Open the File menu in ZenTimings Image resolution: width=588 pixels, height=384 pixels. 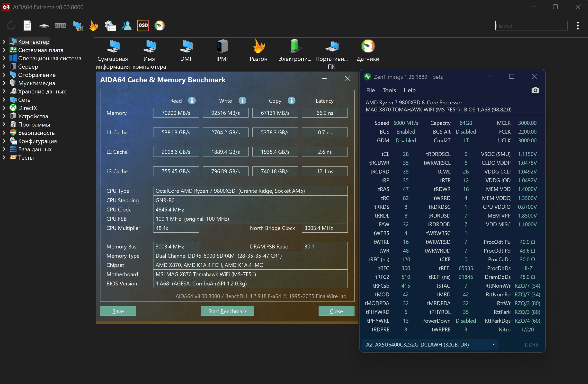(x=370, y=90)
